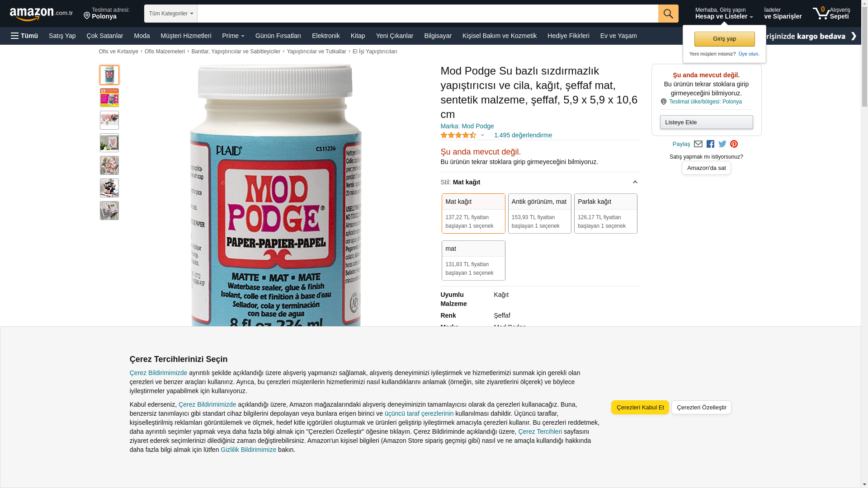Share product via email icon

pos(698,144)
